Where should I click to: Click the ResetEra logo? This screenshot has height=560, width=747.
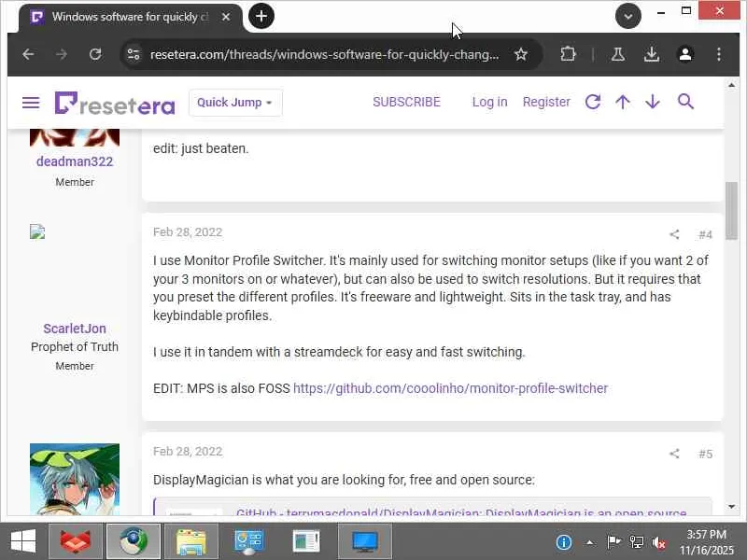(115, 103)
